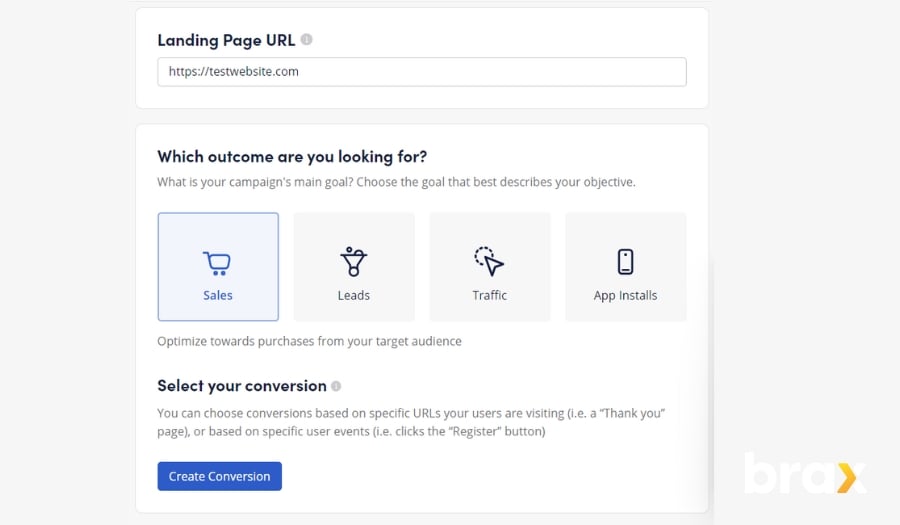Click the Landing Page URL info icon

(x=307, y=40)
